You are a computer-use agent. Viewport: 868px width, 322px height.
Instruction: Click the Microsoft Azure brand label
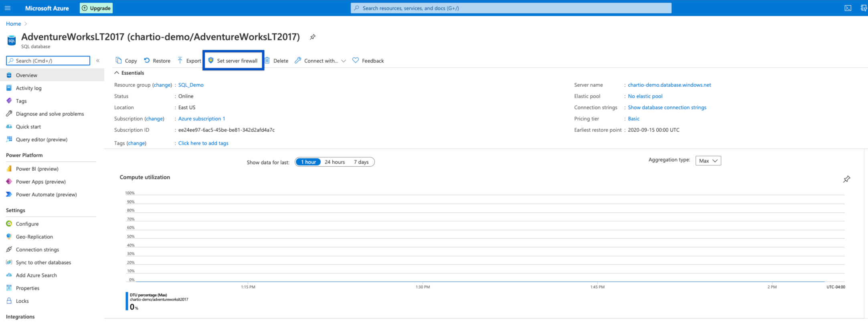click(x=47, y=8)
